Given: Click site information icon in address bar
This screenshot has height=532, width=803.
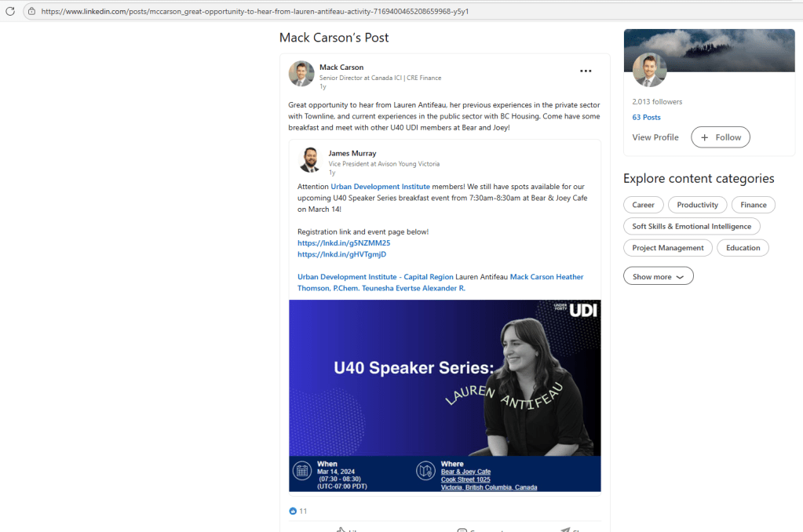Looking at the screenshot, I should 31,11.
